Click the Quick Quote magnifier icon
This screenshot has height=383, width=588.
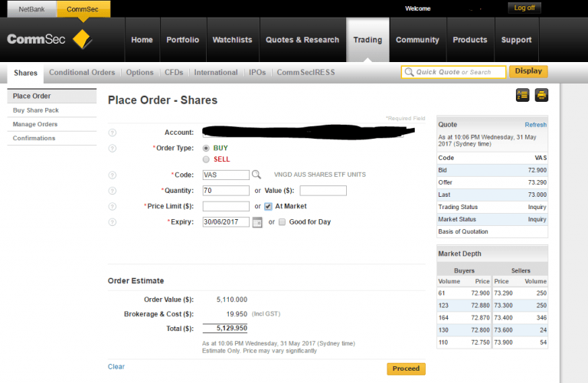[x=409, y=72]
